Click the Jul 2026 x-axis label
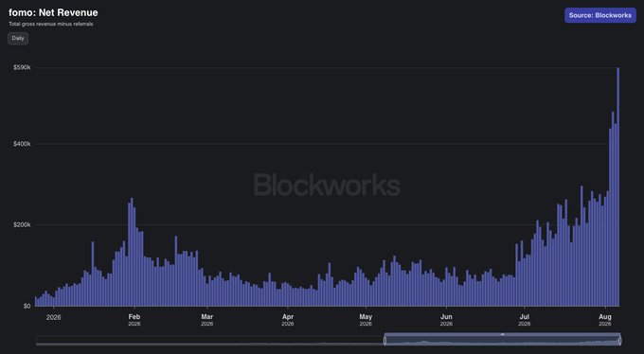This screenshot has width=644, height=354. coord(525,320)
